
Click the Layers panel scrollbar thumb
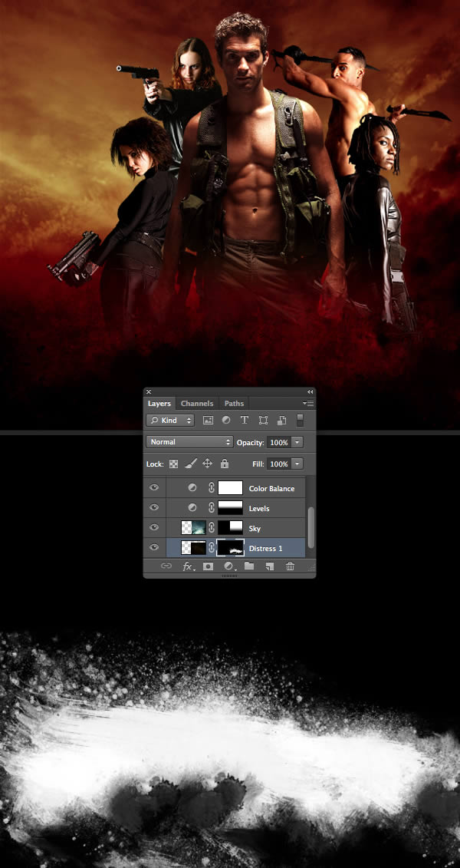click(x=310, y=527)
